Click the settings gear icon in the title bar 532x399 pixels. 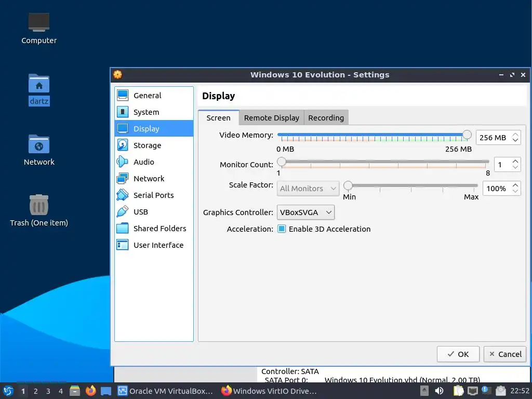(118, 75)
